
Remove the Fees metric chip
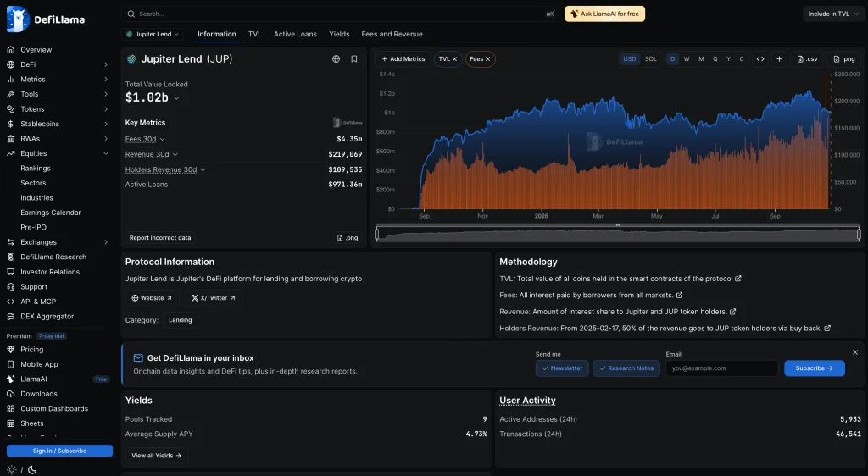[x=487, y=59]
